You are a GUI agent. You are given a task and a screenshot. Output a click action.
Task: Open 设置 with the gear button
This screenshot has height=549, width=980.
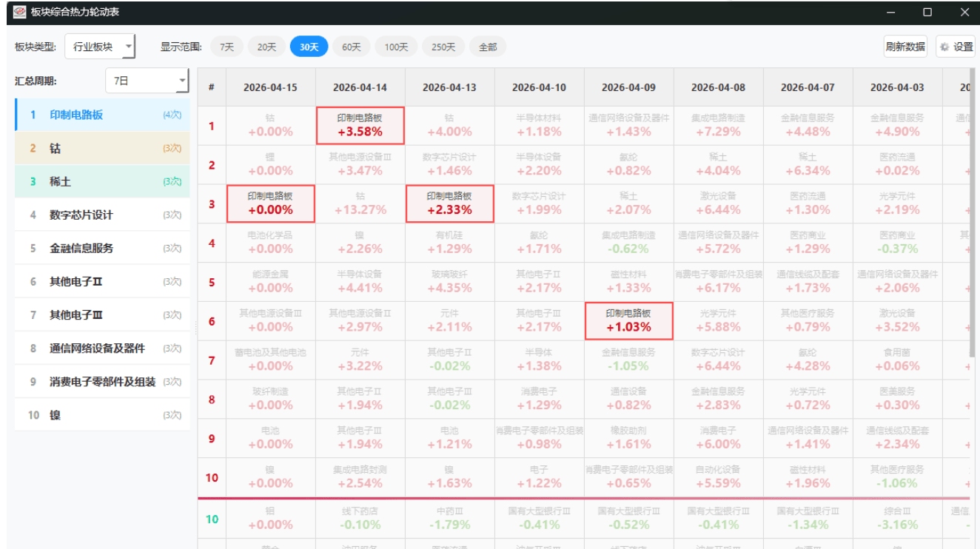click(956, 47)
